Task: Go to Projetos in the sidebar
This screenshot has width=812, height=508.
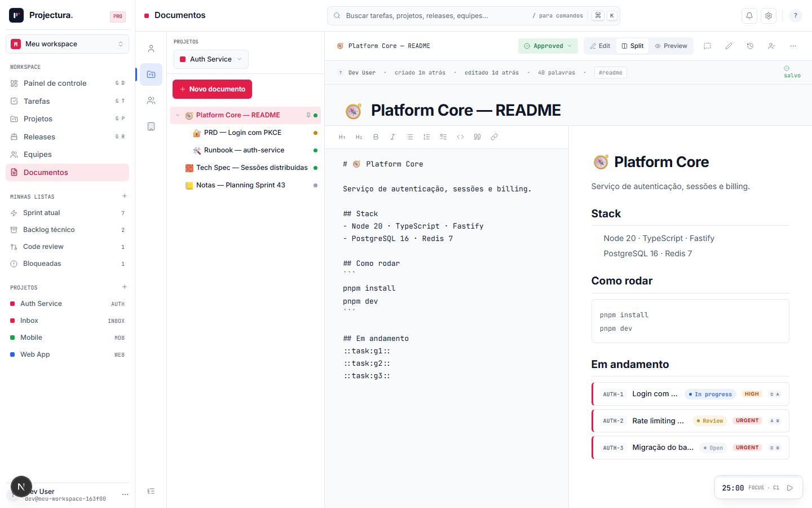Action: 67,119
